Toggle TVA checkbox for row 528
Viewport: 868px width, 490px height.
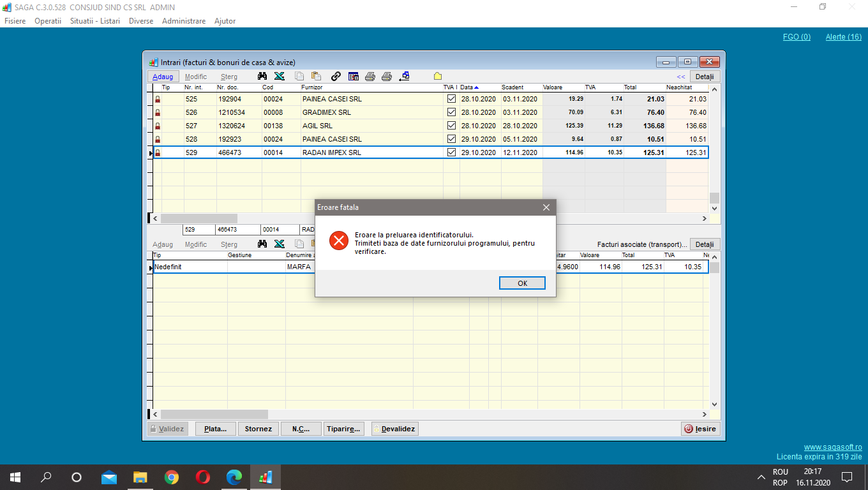[x=451, y=139]
